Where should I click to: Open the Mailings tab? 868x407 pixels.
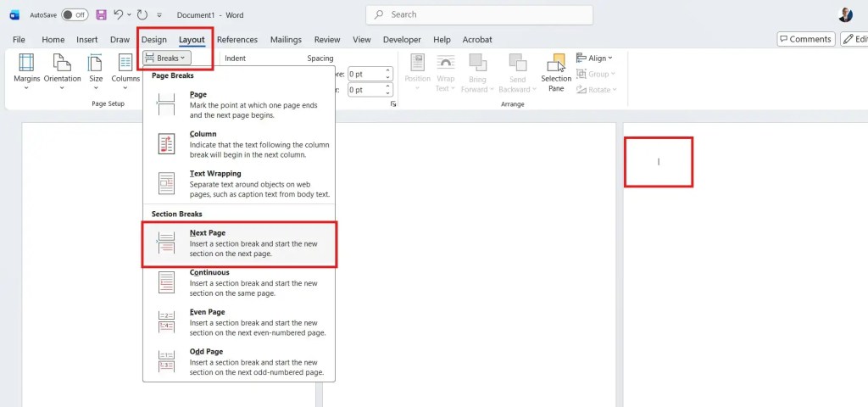pyautogui.click(x=286, y=39)
